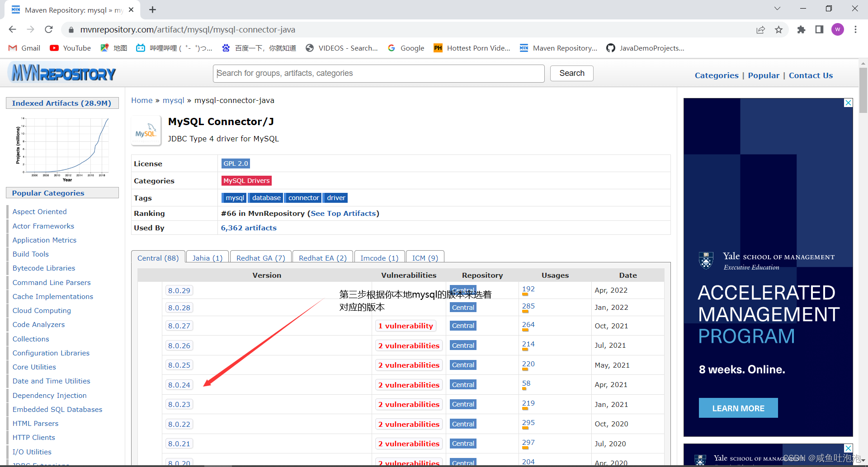Screen dimensions: 868x467
Task: Open Categories in the header
Action: [x=717, y=75]
